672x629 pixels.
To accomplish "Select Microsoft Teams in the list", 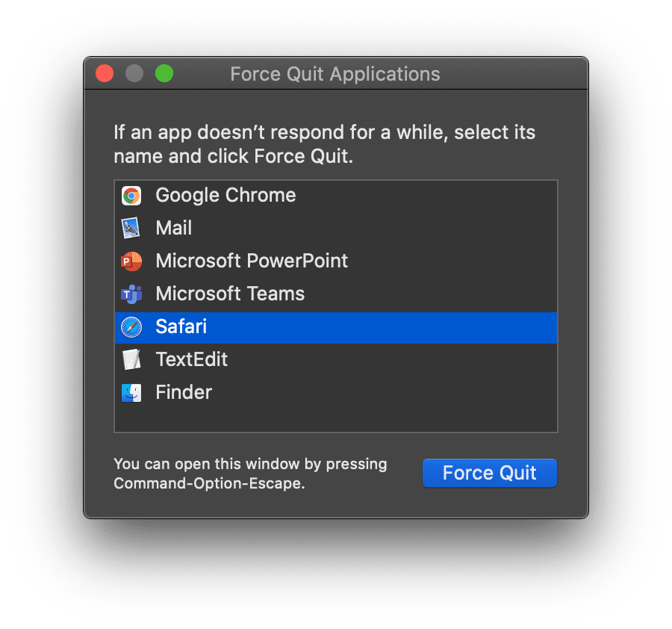I will pyautogui.click(x=230, y=294).
